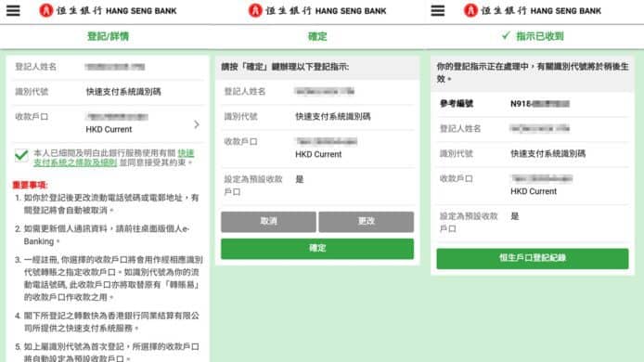Click 設定為預設收款戶口 label on the 確定 screen
Image resolution: width=644 pixels, height=362 pixels.
(253, 186)
